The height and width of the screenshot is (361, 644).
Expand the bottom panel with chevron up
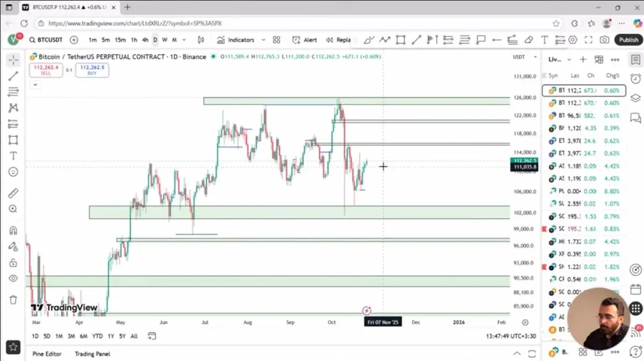pos(517,354)
